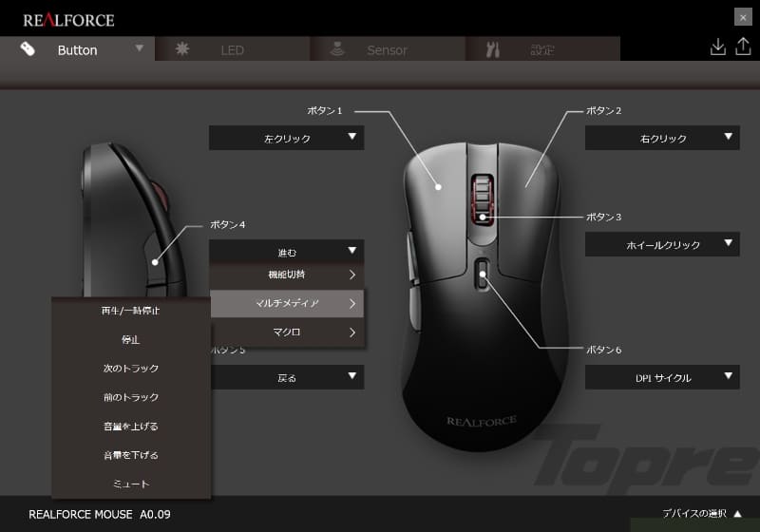Click the DPI button marker on mouse
The image size is (760, 532).
[483, 275]
